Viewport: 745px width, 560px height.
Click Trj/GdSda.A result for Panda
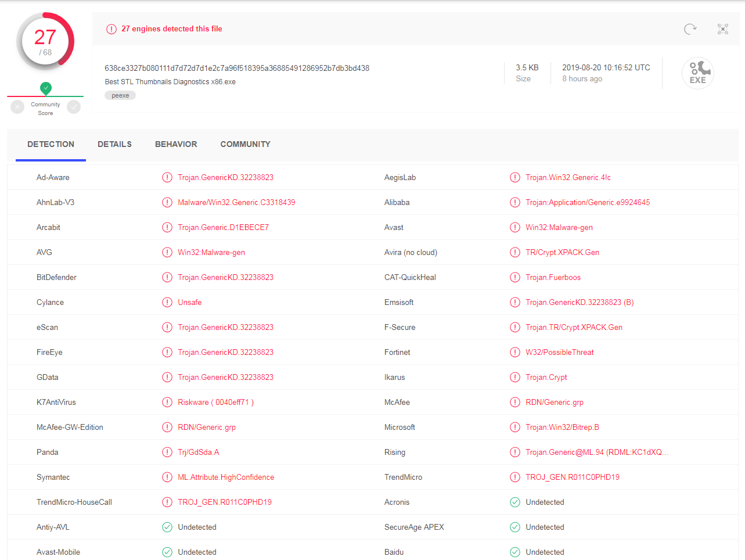click(x=199, y=453)
